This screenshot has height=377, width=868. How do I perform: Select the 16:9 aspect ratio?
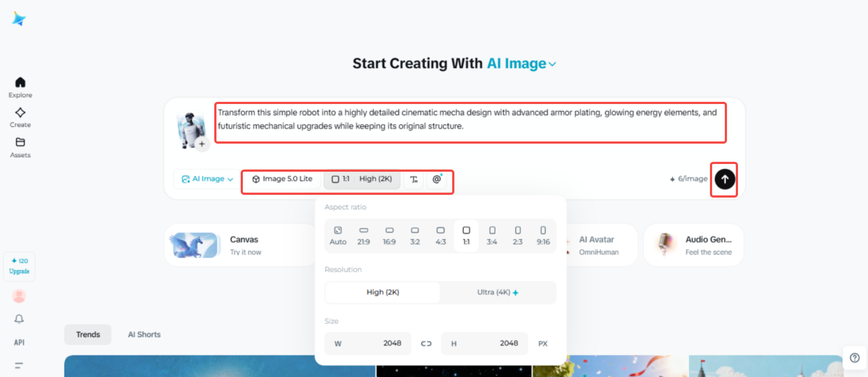pos(389,236)
